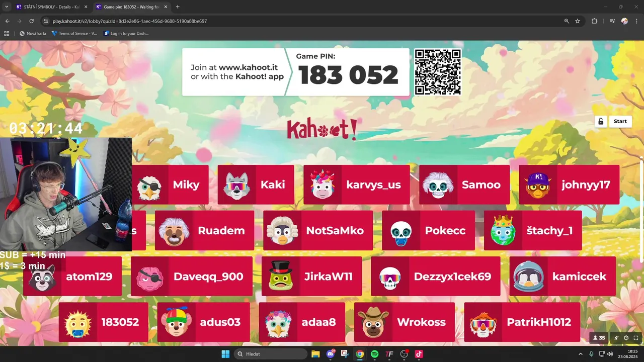Select player card Kaki

click(256, 185)
